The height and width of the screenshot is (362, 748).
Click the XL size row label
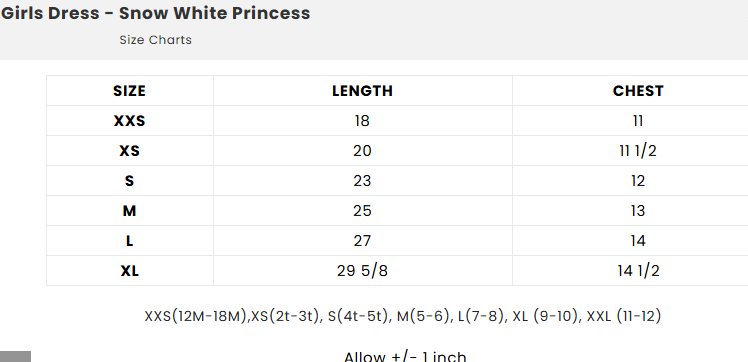[x=129, y=271]
